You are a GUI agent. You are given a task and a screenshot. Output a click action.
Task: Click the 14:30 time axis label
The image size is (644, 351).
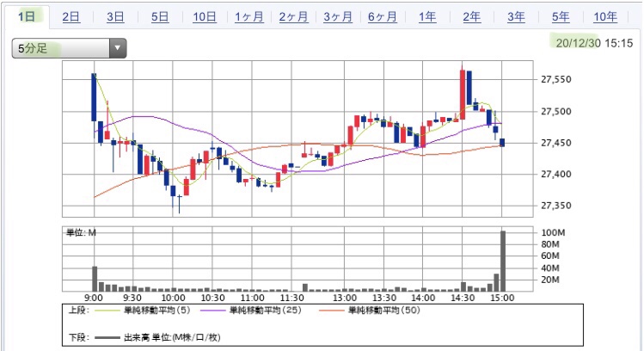point(463,298)
